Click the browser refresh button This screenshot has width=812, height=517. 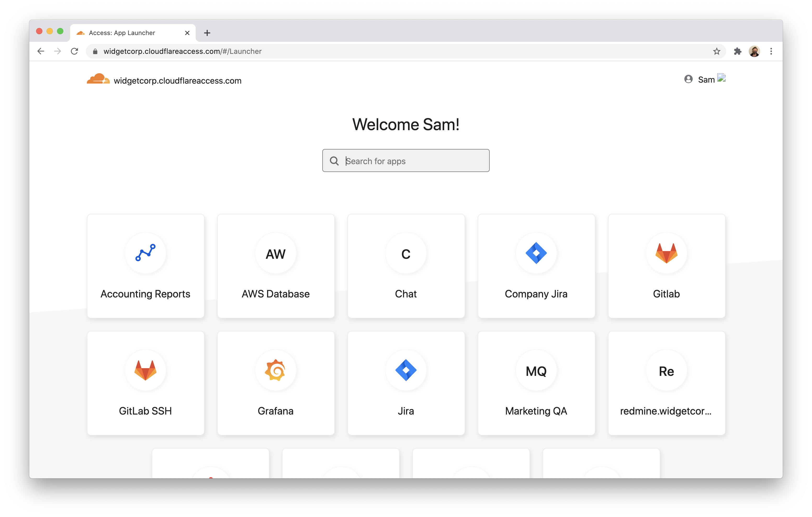click(x=75, y=51)
